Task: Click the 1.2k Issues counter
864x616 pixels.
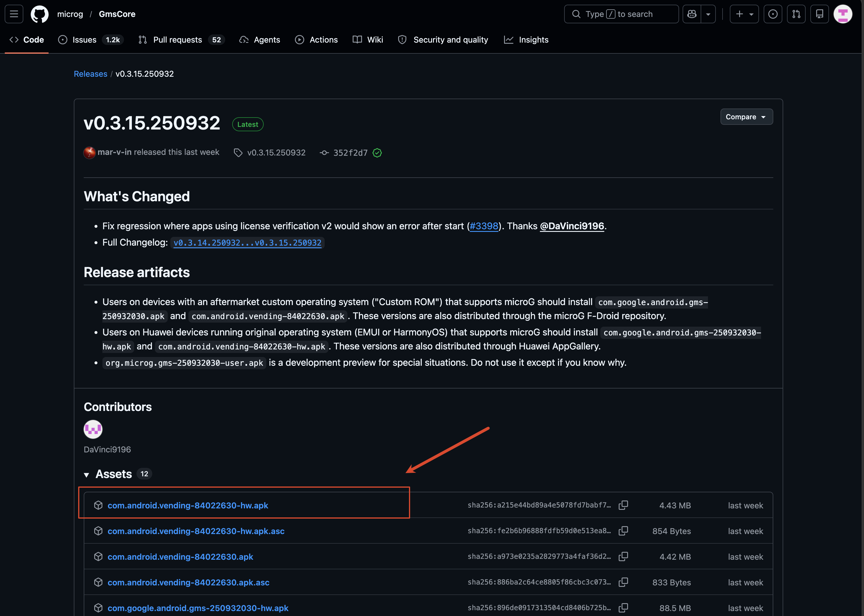Action: 113,40
